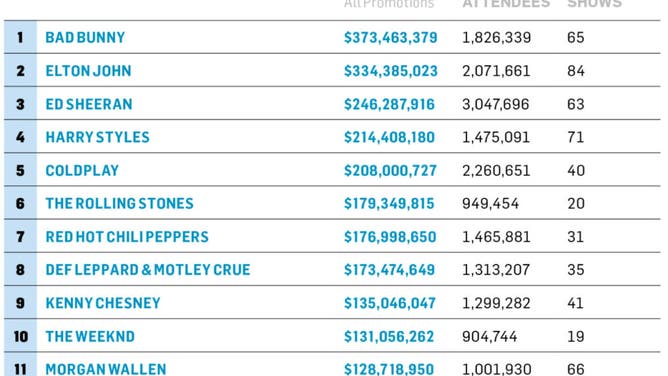Click rank number 1 cell

[20, 37]
